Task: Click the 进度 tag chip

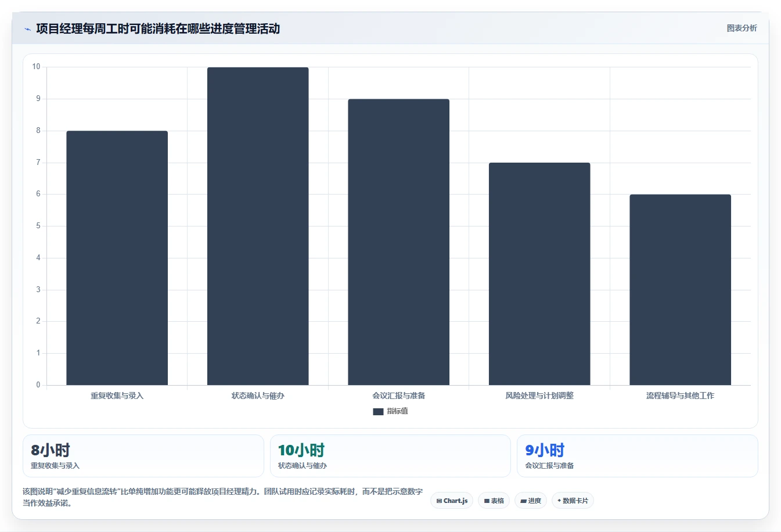Action: [531, 501]
